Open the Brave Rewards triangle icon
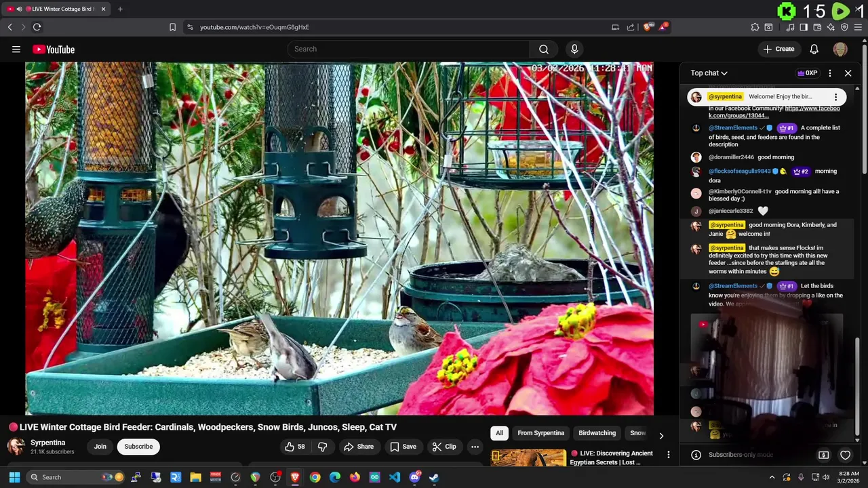This screenshot has height=488, width=868. click(x=663, y=27)
